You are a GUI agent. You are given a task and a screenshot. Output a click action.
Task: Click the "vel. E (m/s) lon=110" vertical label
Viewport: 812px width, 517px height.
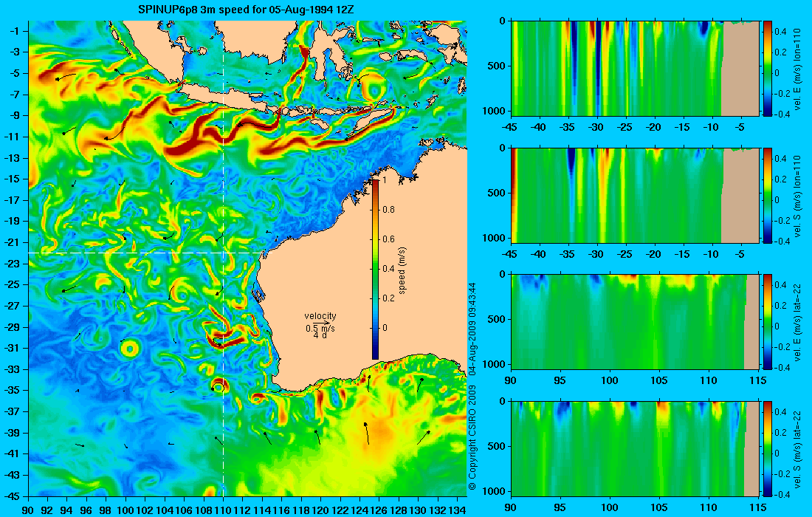coord(799,69)
